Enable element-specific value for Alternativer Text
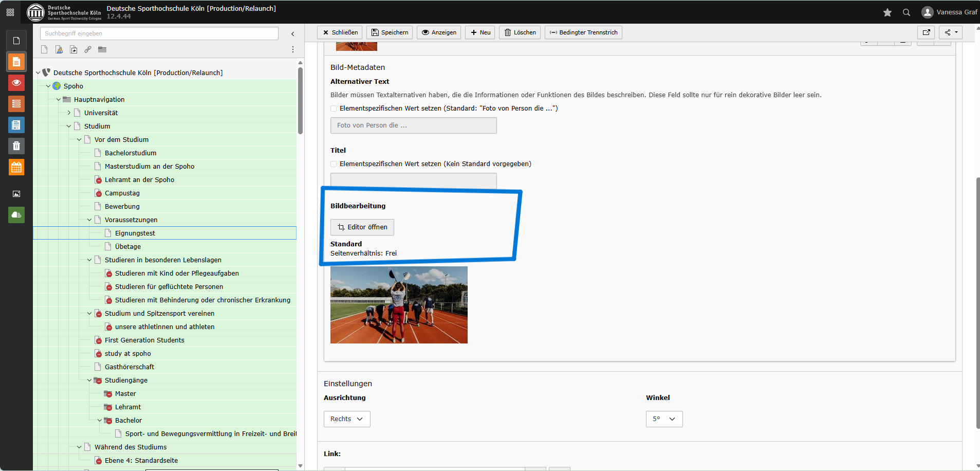Image resolution: width=980 pixels, height=471 pixels. point(334,108)
